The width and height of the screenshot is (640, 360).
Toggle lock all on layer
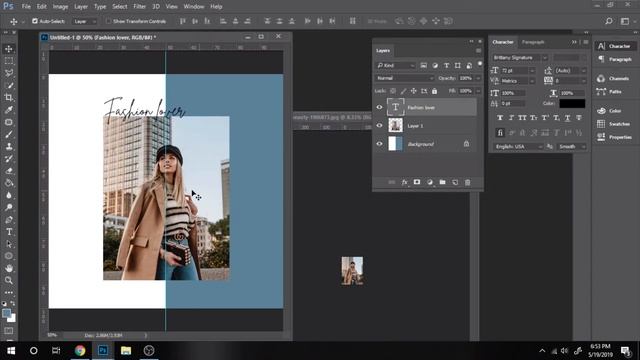[435, 91]
